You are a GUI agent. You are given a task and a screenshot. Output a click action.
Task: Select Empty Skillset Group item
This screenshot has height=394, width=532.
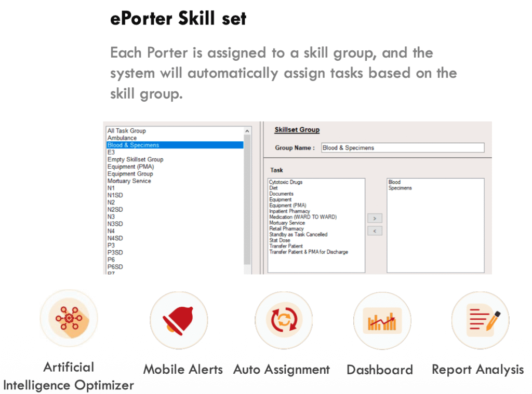(135, 159)
